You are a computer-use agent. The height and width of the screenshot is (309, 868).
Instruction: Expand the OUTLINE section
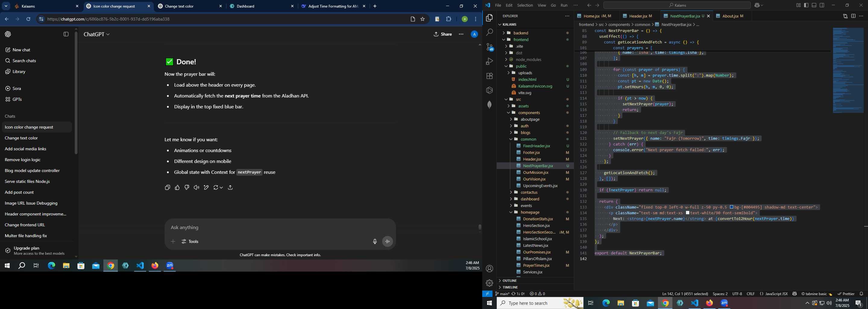(509, 281)
